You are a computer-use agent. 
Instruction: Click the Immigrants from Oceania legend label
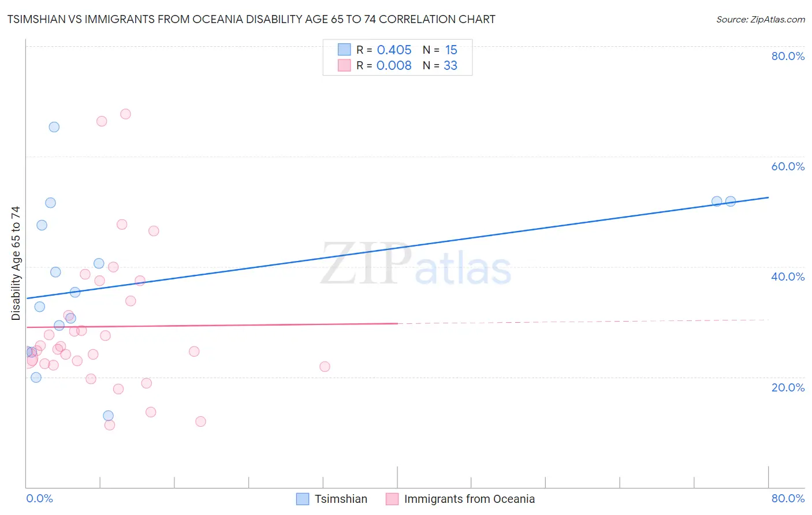470,499
